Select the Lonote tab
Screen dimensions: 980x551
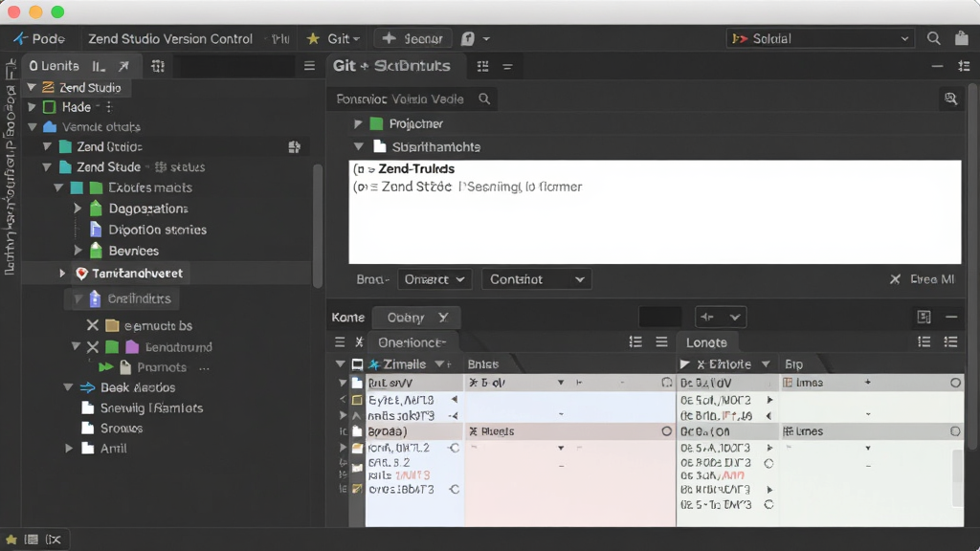706,342
